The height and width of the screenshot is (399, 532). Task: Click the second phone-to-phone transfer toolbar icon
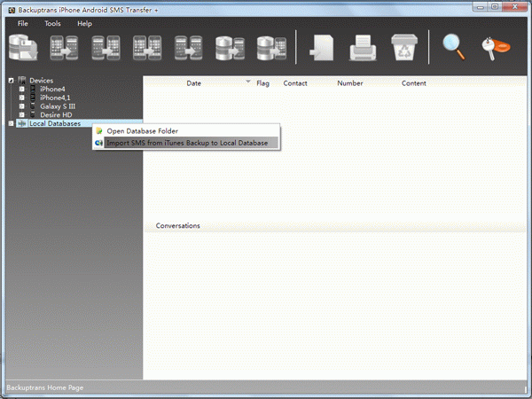coord(106,48)
